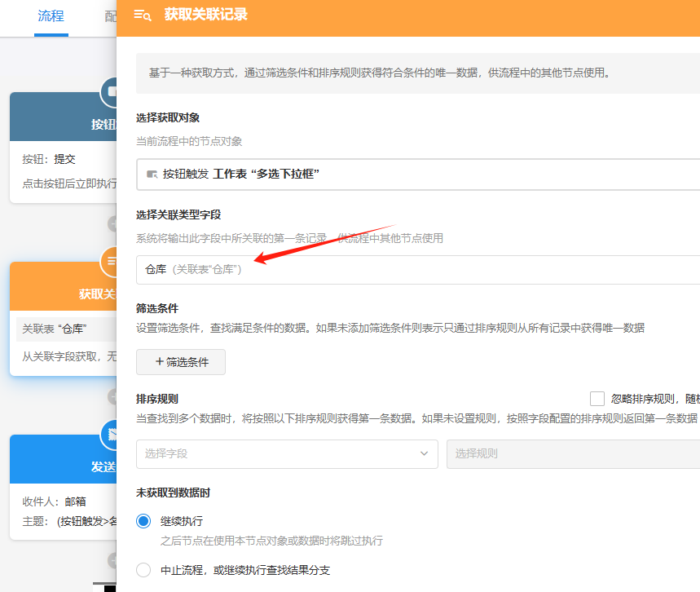
Task: Click the add-node plus below 获取关联 node
Action: pos(112,396)
